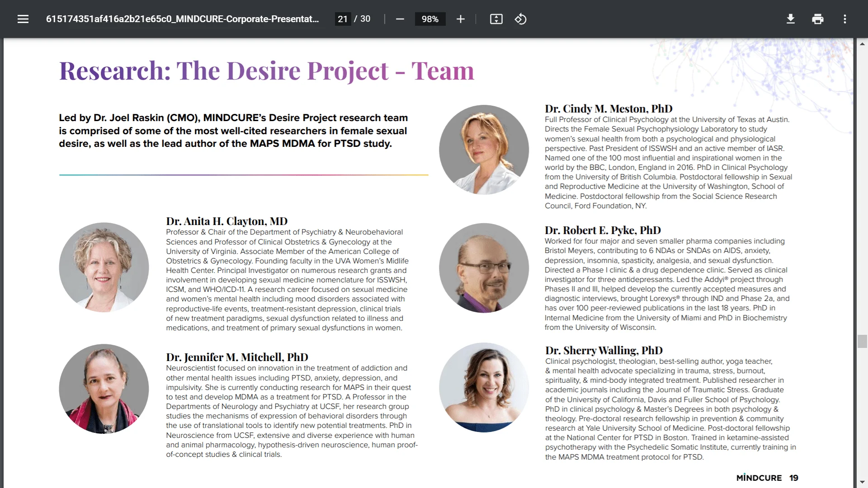Click Dr. Robert E. Pyke's photo

484,267
